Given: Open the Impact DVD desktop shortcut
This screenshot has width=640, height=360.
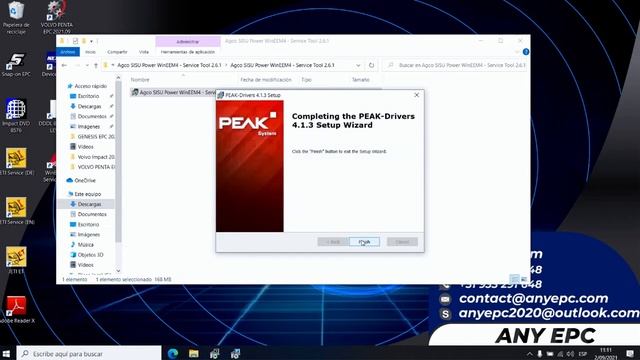Looking at the screenshot, I should pyautogui.click(x=16, y=115).
